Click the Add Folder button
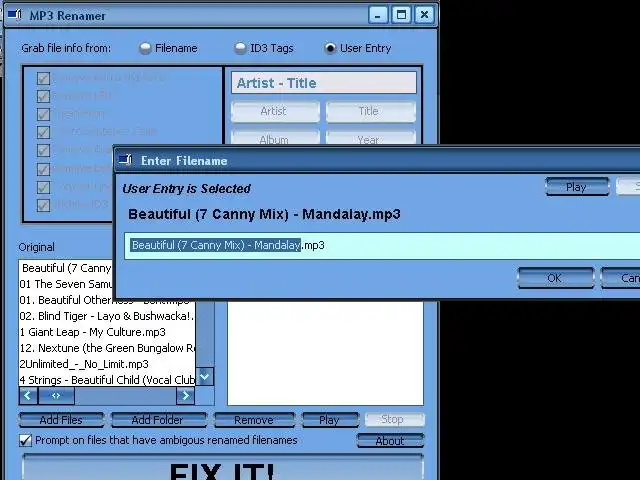 (159, 420)
